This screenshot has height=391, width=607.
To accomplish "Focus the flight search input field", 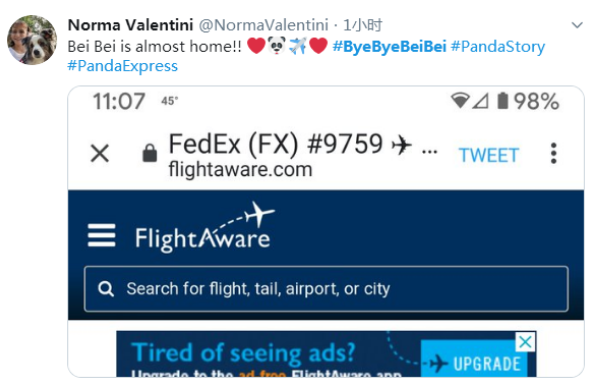I will tap(326, 289).
